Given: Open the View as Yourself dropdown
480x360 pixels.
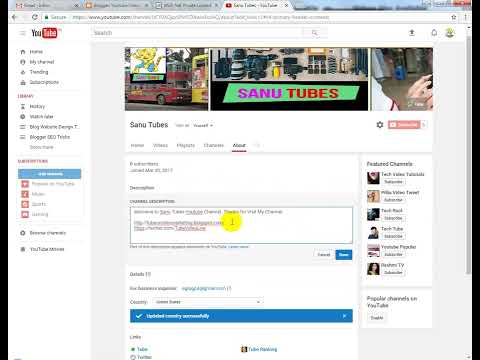Looking at the screenshot, I should (203, 126).
